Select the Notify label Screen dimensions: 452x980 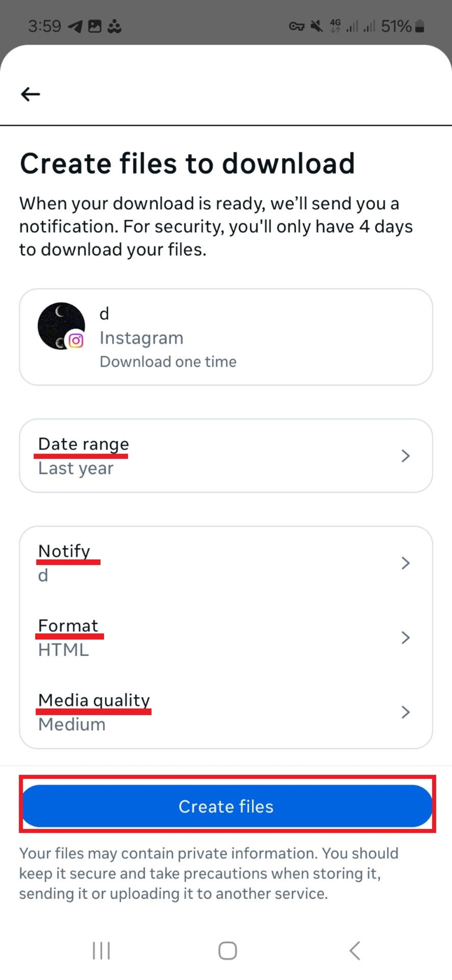point(64,551)
